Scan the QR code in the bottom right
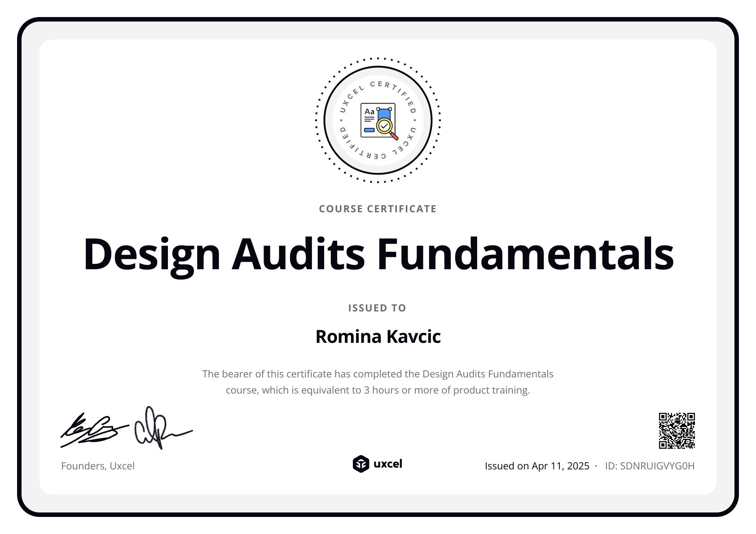Viewport: 756px width, 534px height. [677, 431]
